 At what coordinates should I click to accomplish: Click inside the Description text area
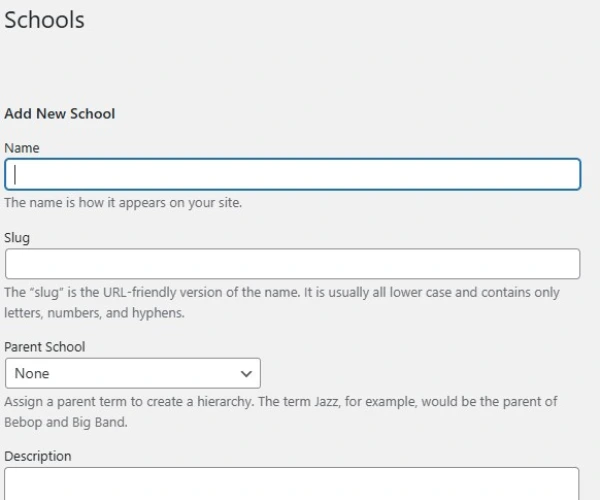[292, 484]
